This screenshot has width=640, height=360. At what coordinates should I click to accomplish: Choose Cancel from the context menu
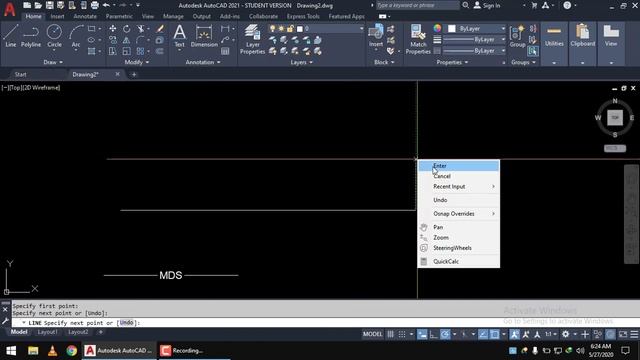(459, 176)
